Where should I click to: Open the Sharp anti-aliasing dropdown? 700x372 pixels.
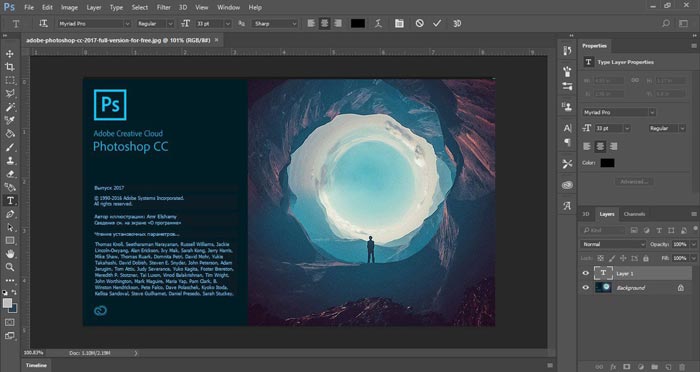pos(275,24)
